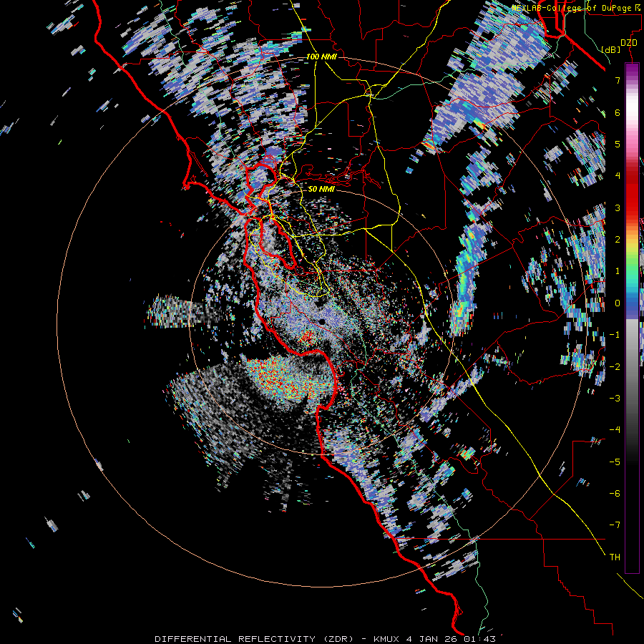
Task: Click the -6 value on the color scale
Action: click(x=615, y=494)
